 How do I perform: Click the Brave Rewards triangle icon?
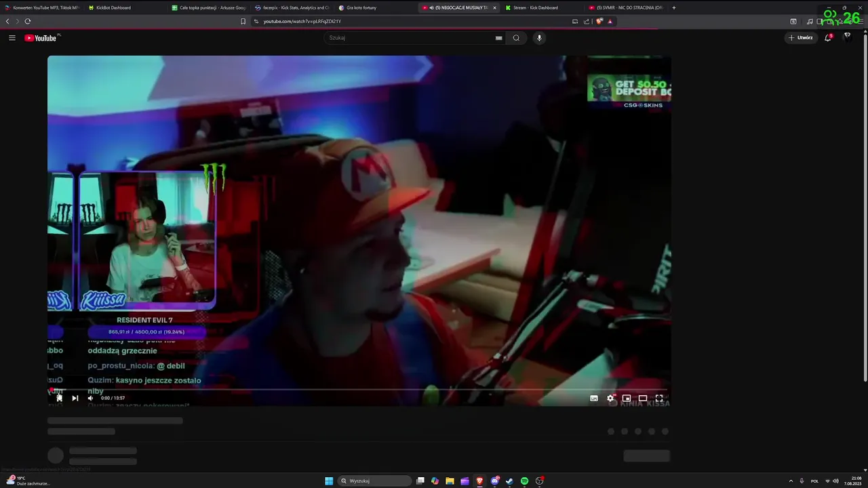point(610,21)
